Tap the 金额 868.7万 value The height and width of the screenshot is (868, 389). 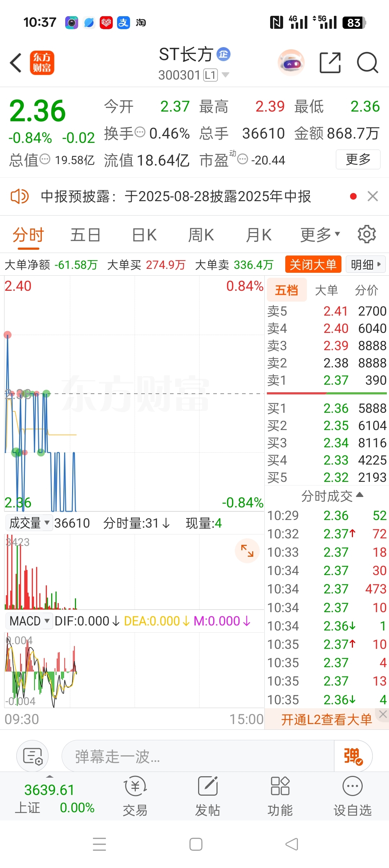(353, 133)
